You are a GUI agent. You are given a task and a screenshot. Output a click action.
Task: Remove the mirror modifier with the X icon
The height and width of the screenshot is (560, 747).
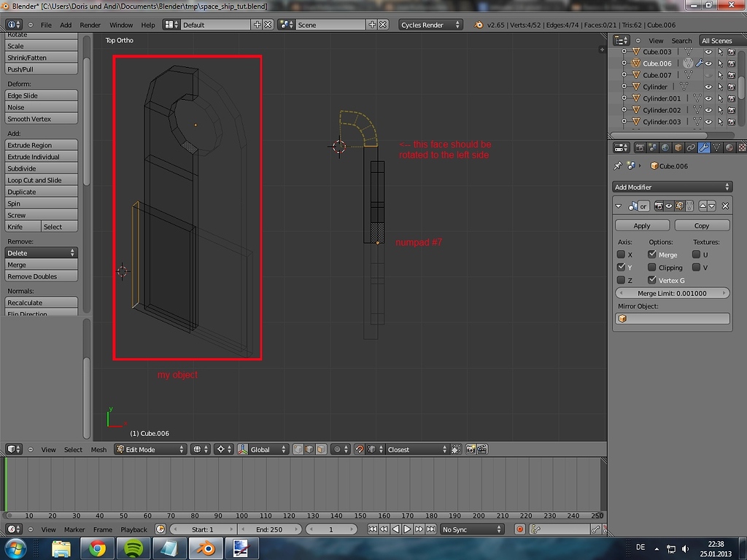tap(725, 206)
